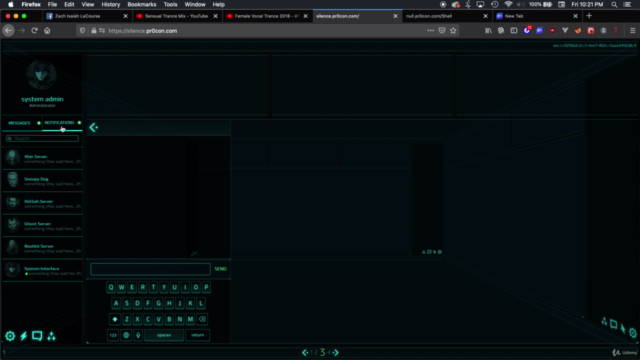
Task: Toggle the shift key on virtual keyboard
Action: pos(115,319)
